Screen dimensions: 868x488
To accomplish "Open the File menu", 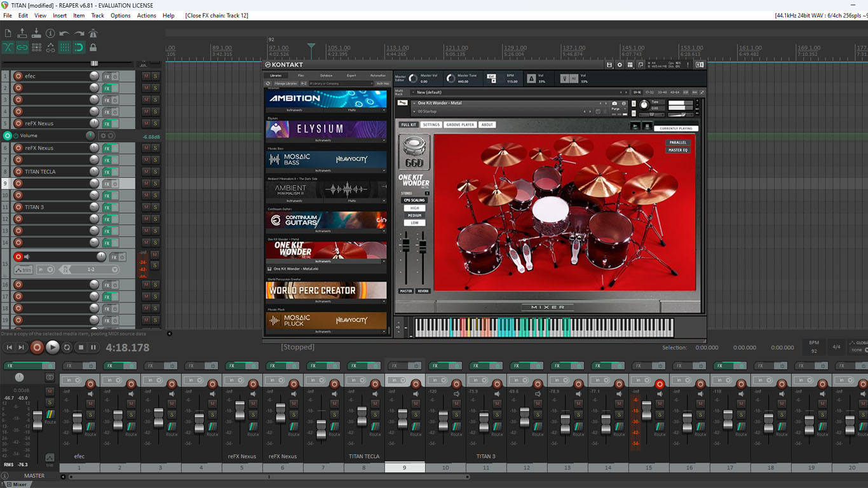I will pyautogui.click(x=8, y=15).
